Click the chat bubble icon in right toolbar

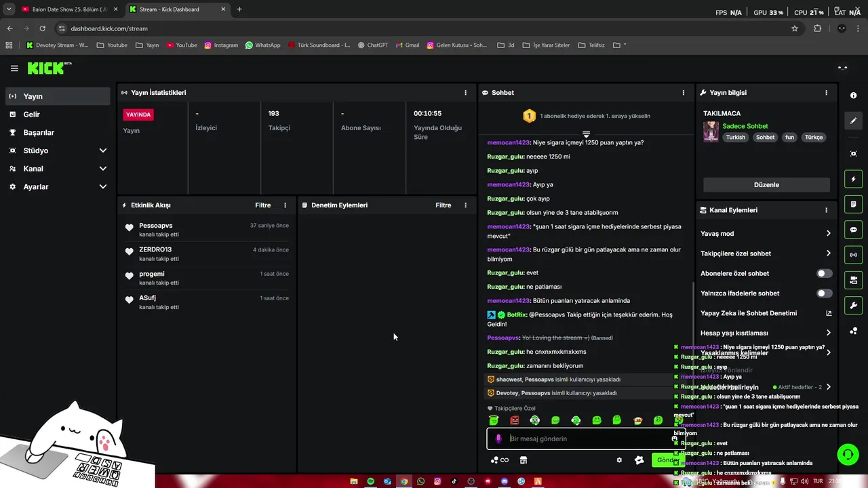click(853, 230)
